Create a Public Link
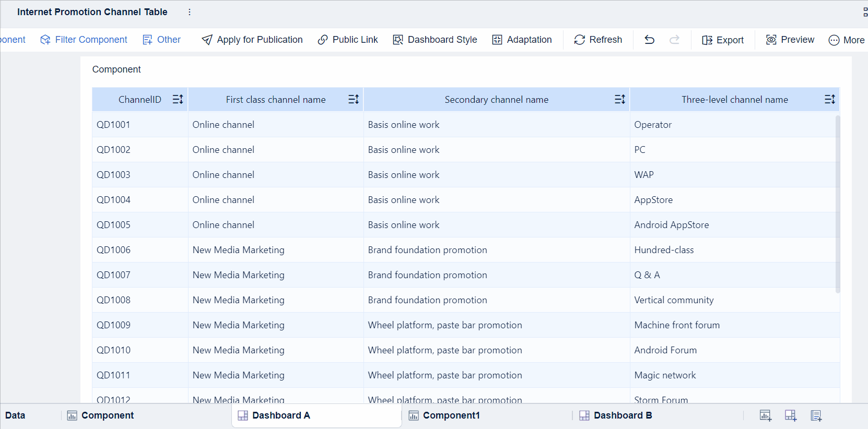 point(348,40)
